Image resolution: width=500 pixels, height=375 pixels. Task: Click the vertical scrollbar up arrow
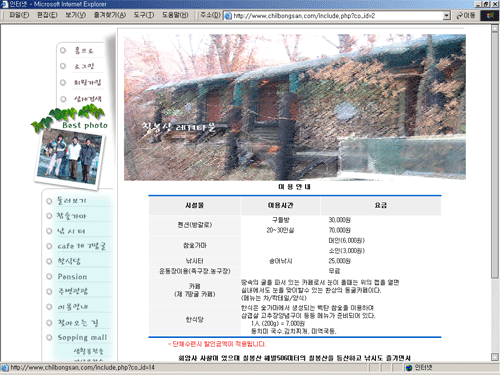[x=495, y=28]
